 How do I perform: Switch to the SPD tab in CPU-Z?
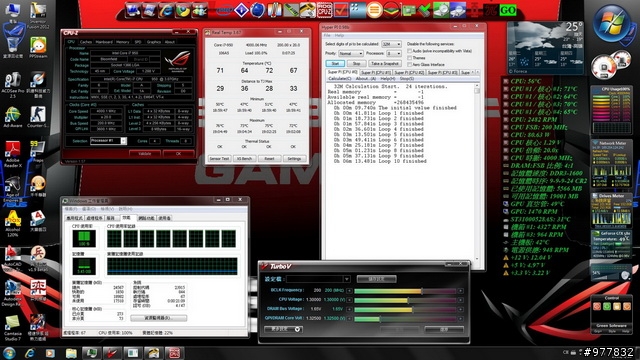pos(138,42)
